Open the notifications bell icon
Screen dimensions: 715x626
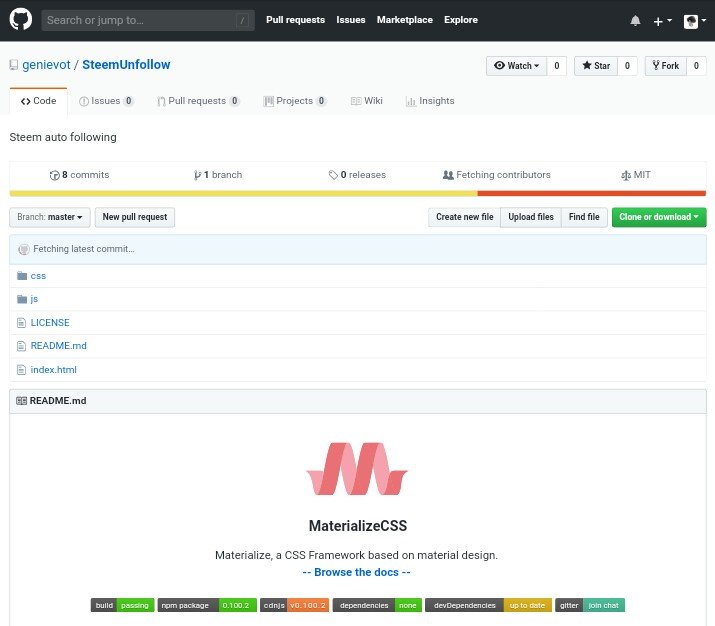tap(635, 21)
